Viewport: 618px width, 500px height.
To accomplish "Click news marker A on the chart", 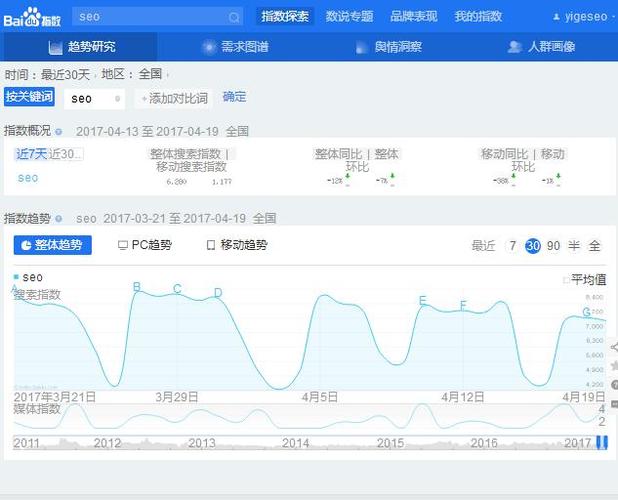I will point(15,288).
